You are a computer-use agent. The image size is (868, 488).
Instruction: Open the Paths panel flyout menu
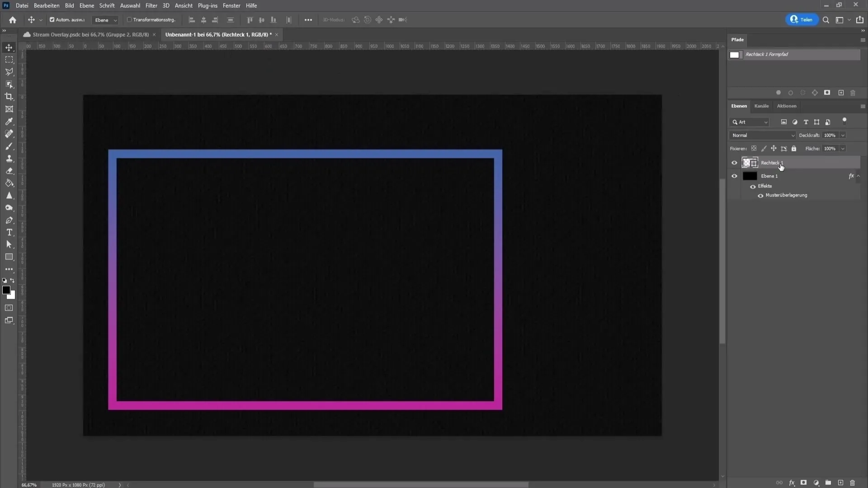[863, 40]
